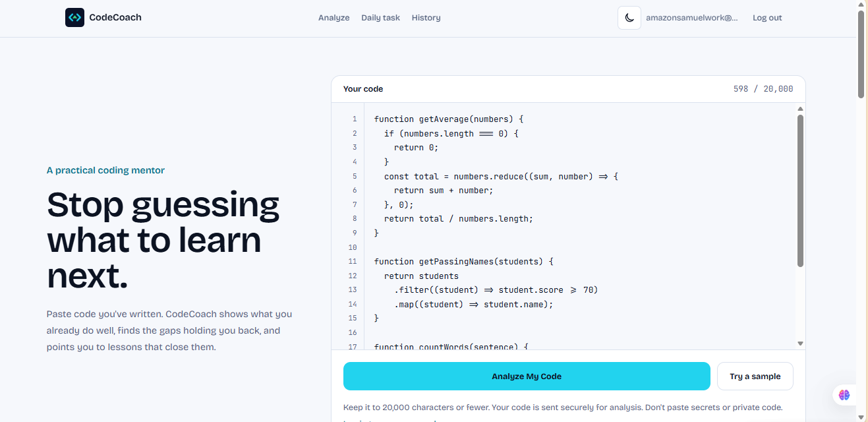Click the code editor scroll-up arrow
The height and width of the screenshot is (422, 868).
tap(800, 109)
